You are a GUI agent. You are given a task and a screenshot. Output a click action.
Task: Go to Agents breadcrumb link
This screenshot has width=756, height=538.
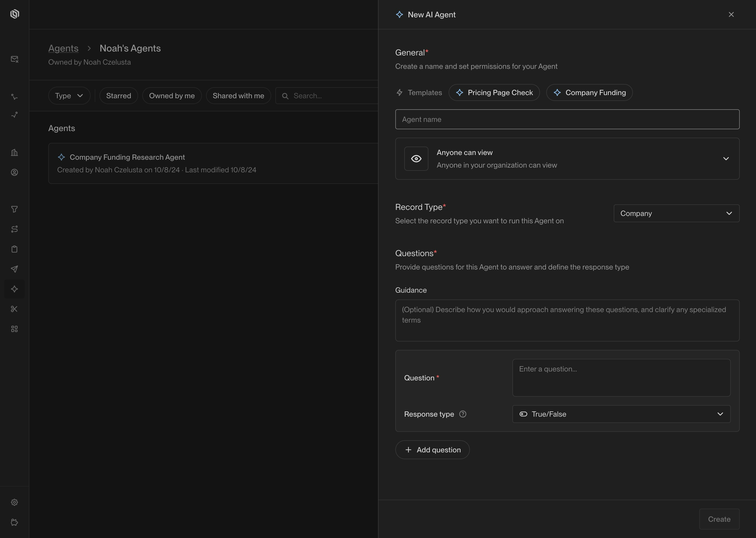point(63,48)
